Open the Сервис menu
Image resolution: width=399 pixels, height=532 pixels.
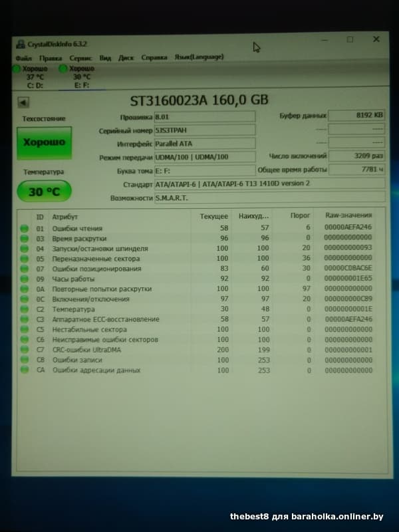coord(80,58)
